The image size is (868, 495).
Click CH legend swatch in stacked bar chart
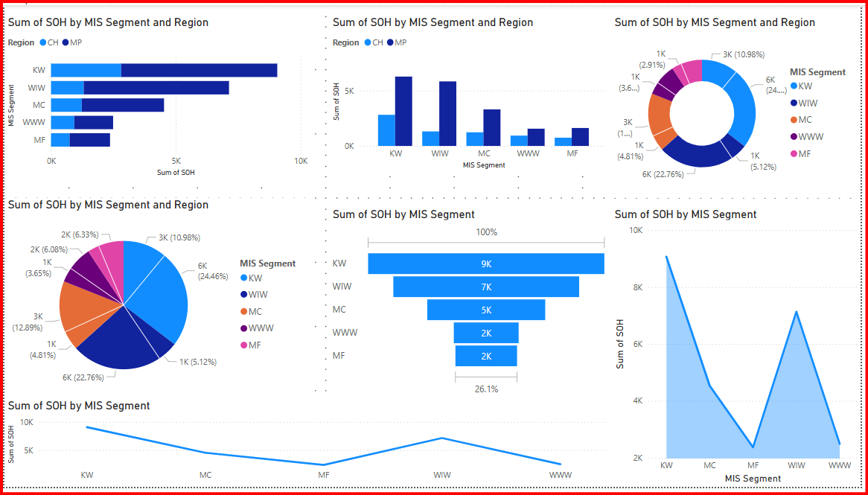point(43,43)
